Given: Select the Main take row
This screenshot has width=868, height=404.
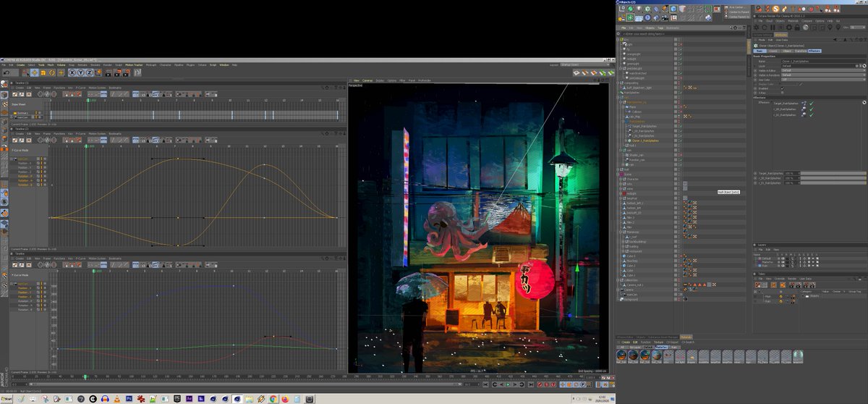Looking at the screenshot, I should coord(768,296).
